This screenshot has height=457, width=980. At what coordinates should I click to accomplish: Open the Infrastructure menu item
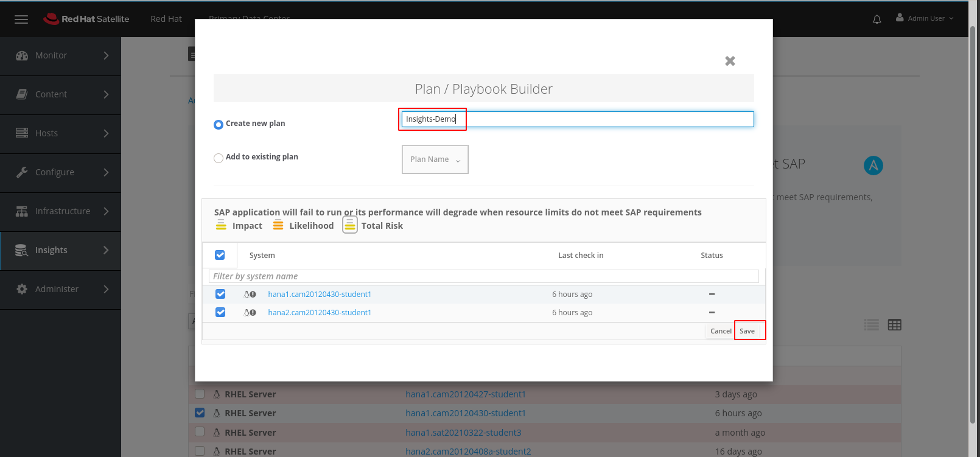click(60, 212)
